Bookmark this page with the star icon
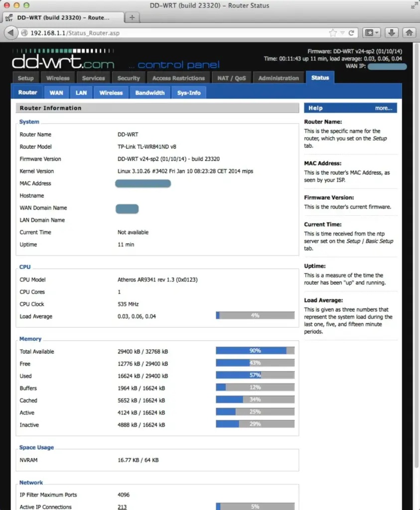Screen dimensions: 420x510 pyautogui.click(x=332, y=33)
